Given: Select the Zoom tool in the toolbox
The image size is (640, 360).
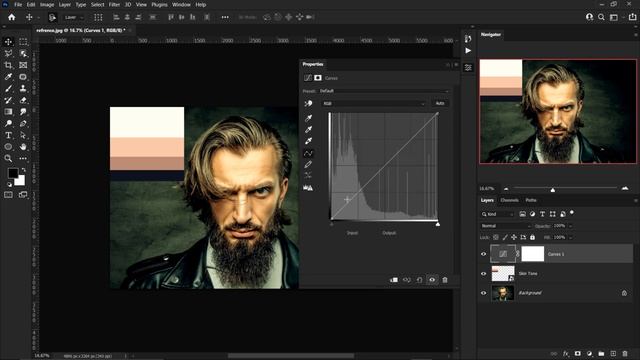Looking at the screenshot, I should click(x=8, y=158).
